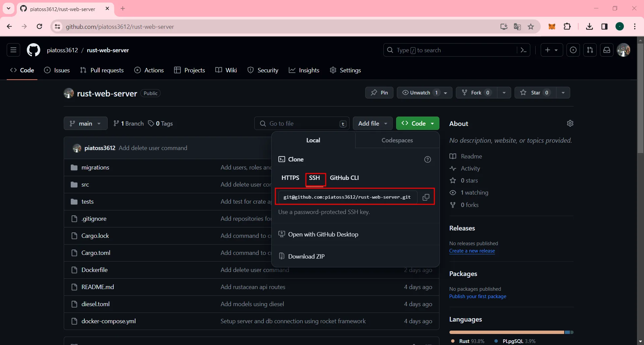Screen dimensions: 644x345
Task: Open the Chrome profile avatar
Action: tap(620, 27)
